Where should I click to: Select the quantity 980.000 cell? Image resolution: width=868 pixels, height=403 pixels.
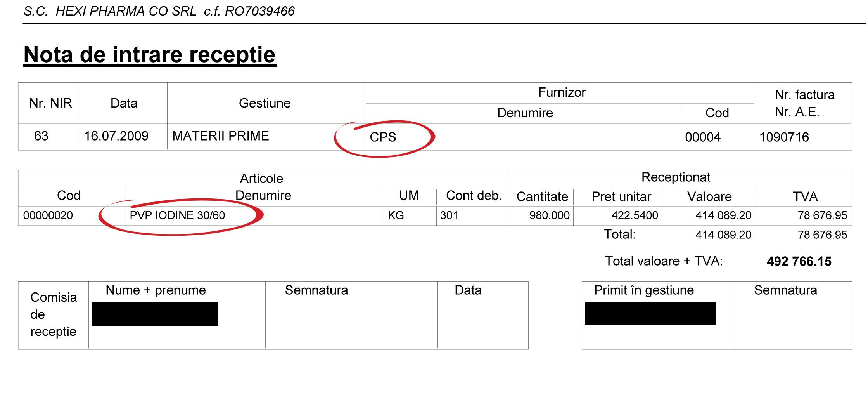pos(540,215)
